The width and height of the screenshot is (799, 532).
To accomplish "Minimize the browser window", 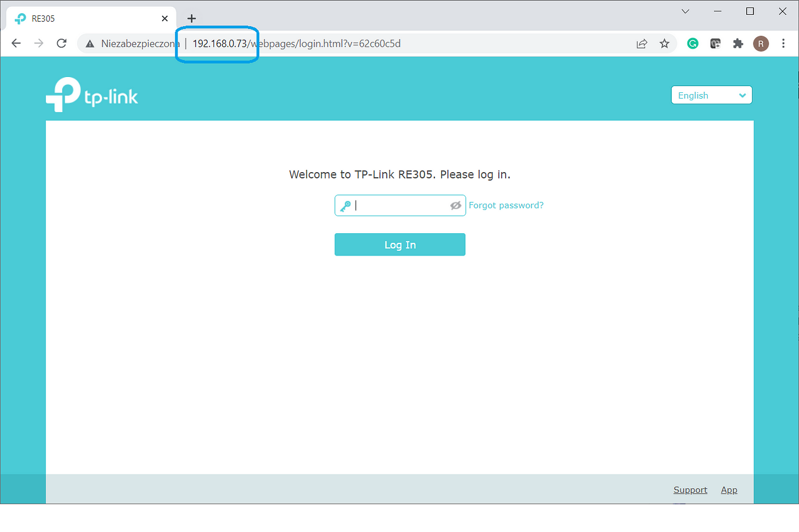I will [718, 11].
